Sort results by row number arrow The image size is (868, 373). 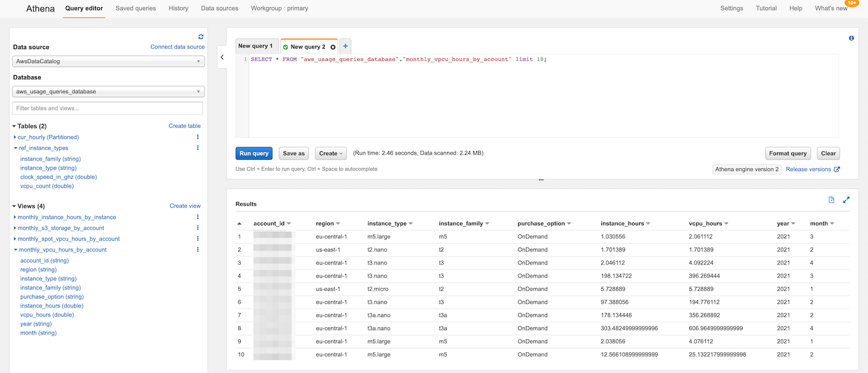tap(239, 224)
